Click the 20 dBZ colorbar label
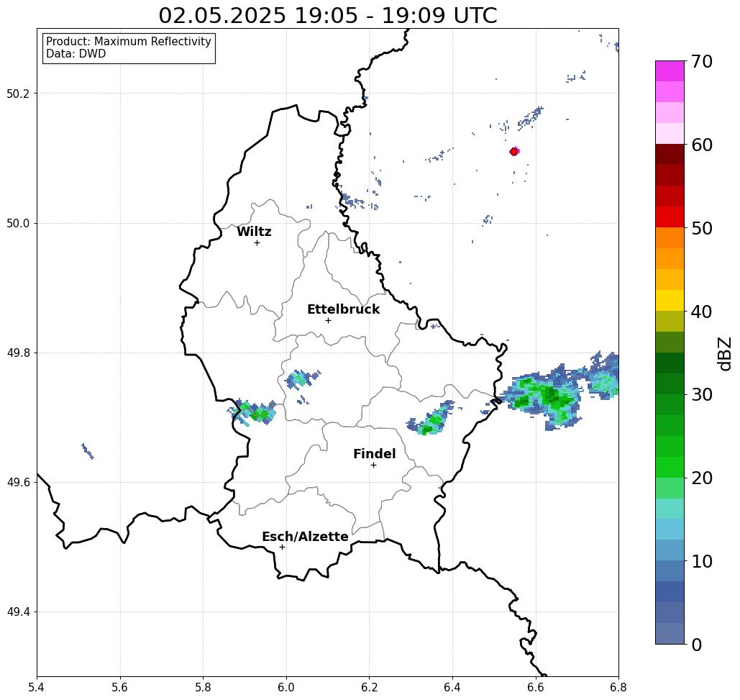The width and height of the screenshot is (740, 700). coord(702,478)
